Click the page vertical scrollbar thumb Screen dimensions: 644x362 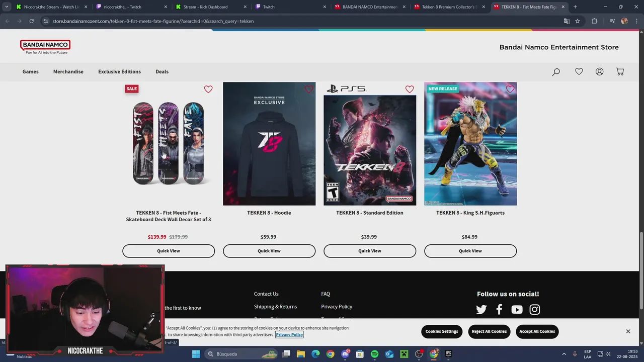point(641,271)
